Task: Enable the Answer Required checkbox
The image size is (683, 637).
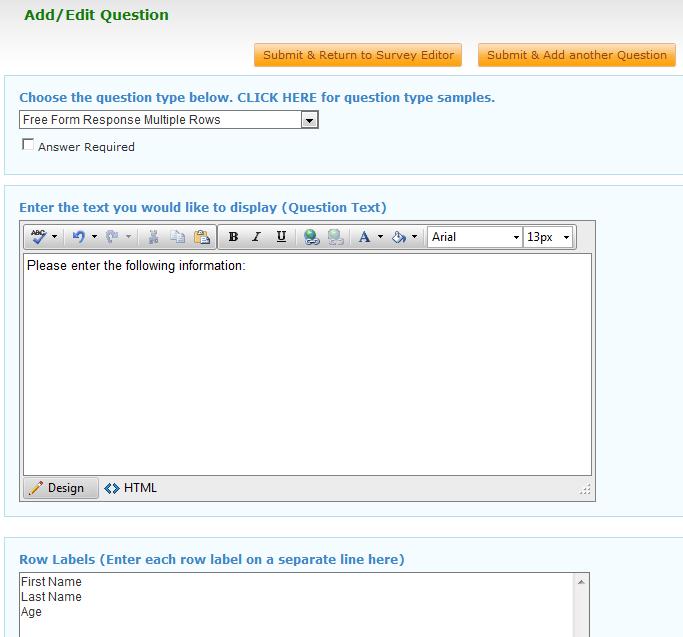Action: click(x=28, y=144)
